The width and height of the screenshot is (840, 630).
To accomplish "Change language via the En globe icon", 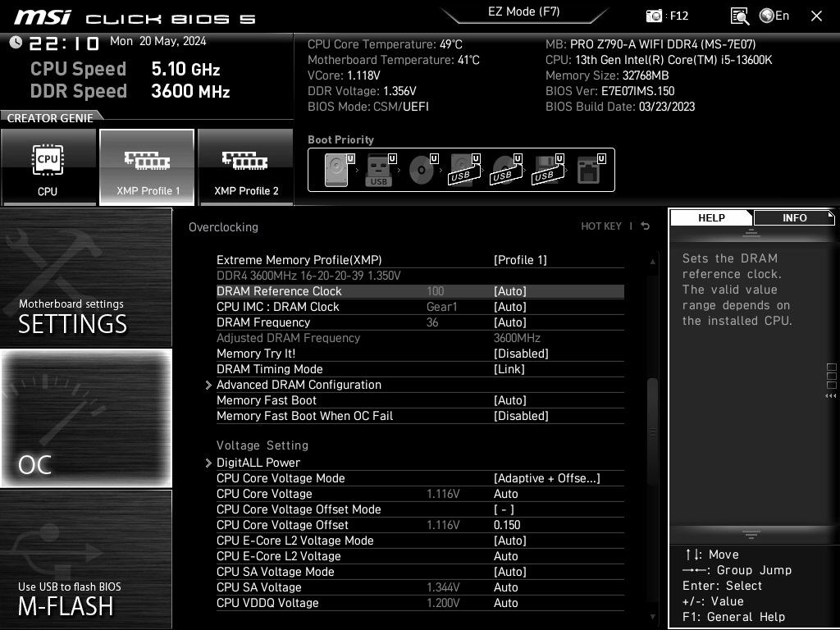I will coord(774,16).
